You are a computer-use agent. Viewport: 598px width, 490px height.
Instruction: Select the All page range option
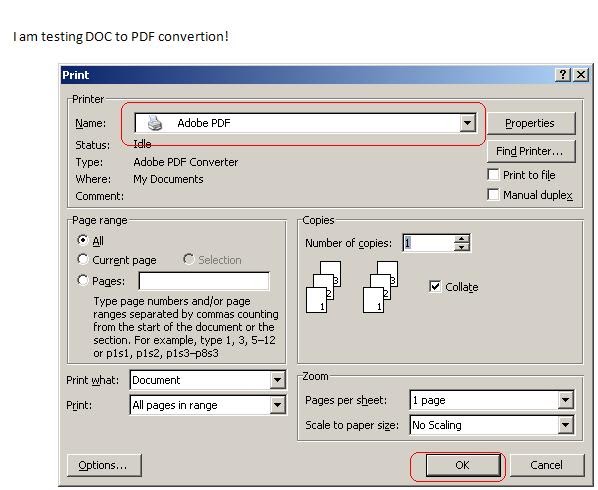tap(82, 240)
